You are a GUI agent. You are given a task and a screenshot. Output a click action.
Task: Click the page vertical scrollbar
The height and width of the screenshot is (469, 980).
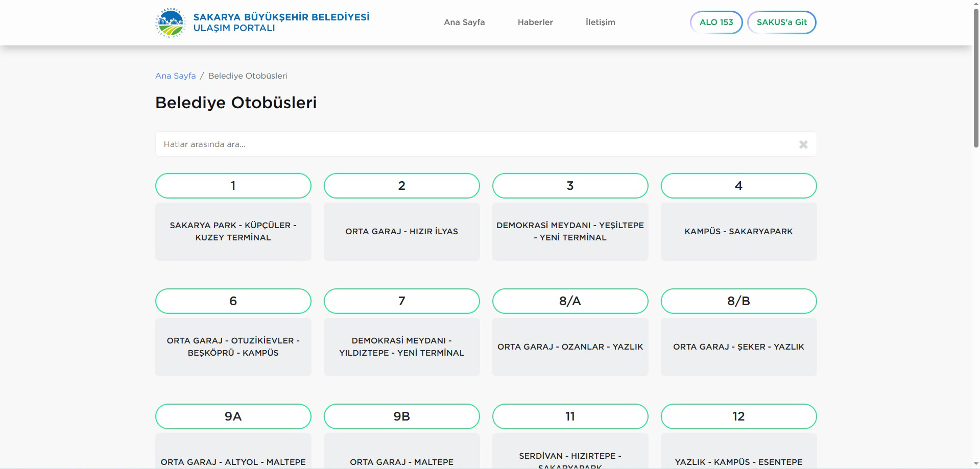pyautogui.click(x=975, y=77)
